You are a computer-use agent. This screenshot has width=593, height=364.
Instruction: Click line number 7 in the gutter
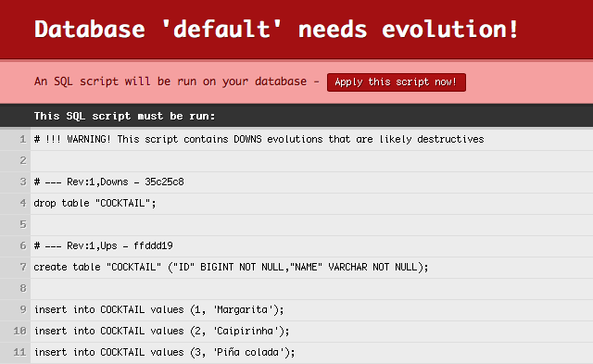click(22, 268)
